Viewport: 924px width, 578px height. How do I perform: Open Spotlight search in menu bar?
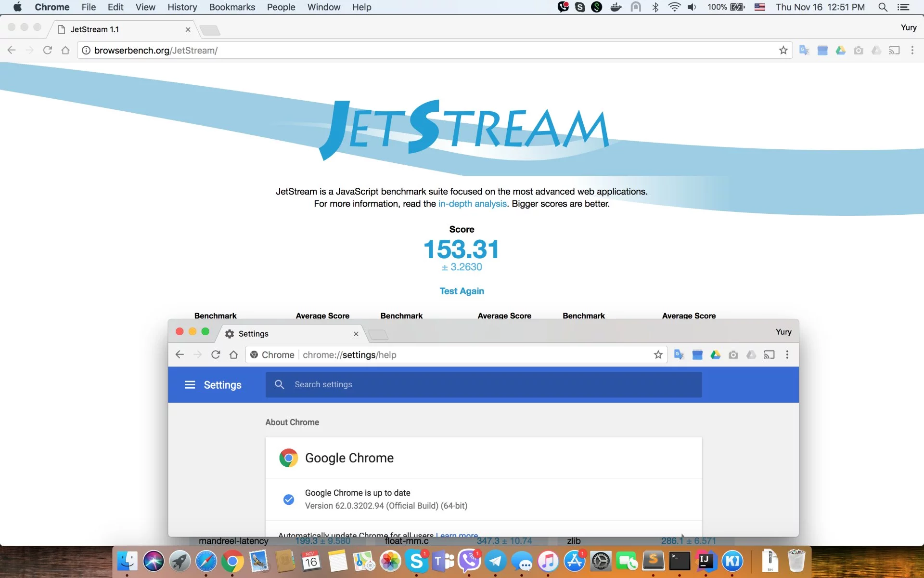(x=883, y=7)
